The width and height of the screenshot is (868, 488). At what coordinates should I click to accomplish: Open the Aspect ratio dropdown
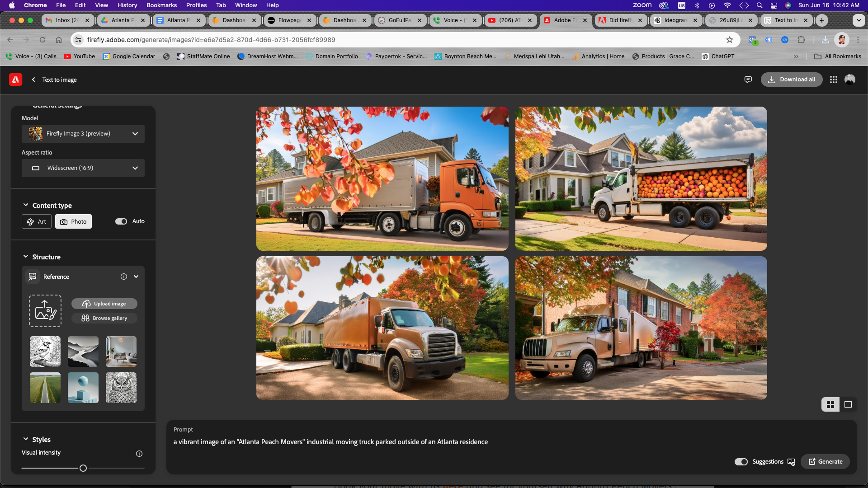click(83, 168)
